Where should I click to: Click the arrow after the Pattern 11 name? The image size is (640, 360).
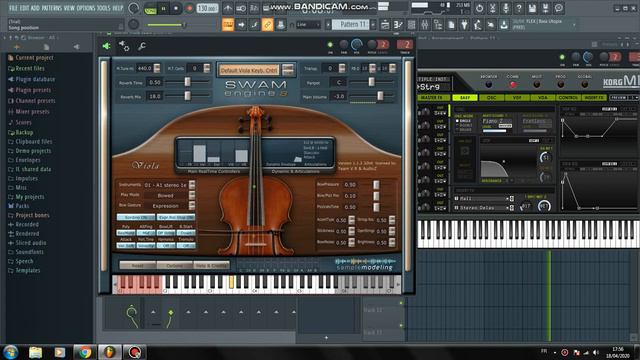(373, 24)
